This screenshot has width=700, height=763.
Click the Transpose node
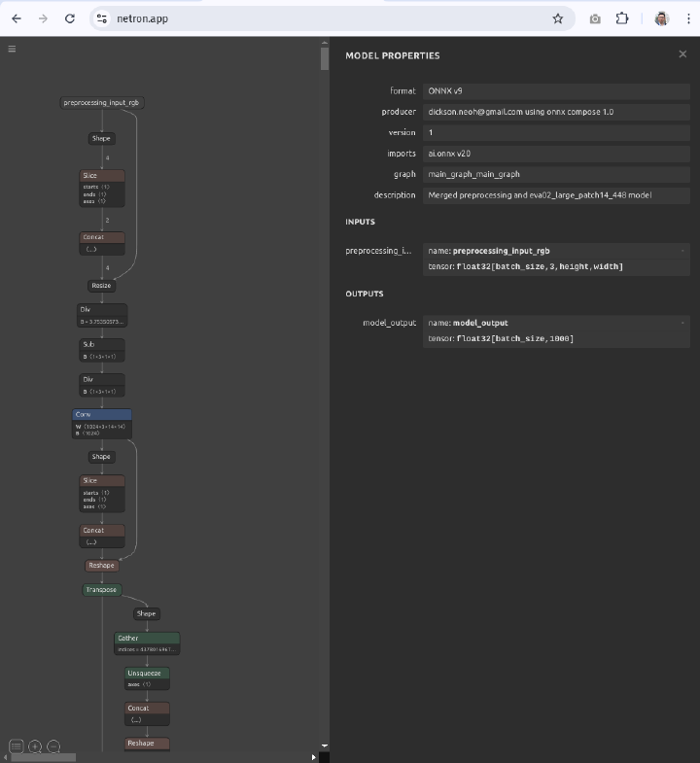pyautogui.click(x=101, y=590)
